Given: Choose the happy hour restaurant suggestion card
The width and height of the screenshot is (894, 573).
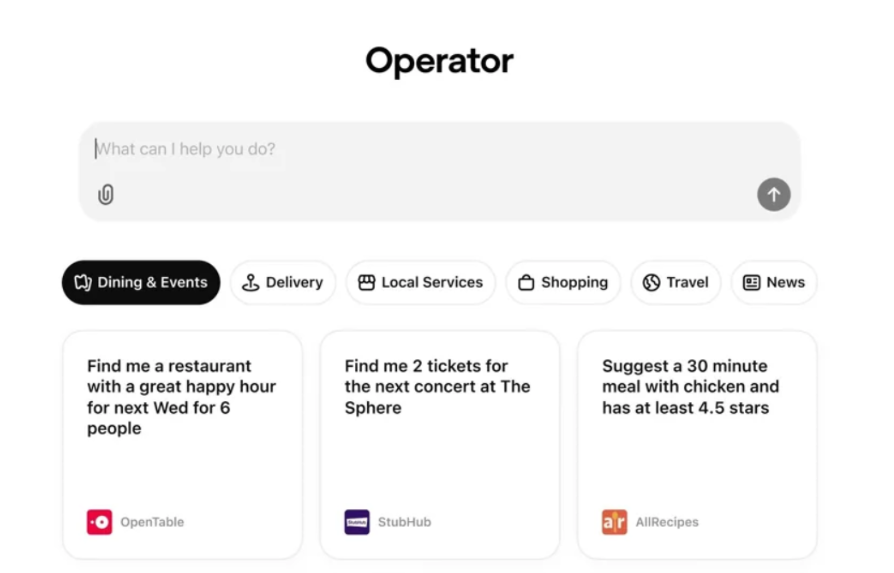Looking at the screenshot, I should point(182,440).
